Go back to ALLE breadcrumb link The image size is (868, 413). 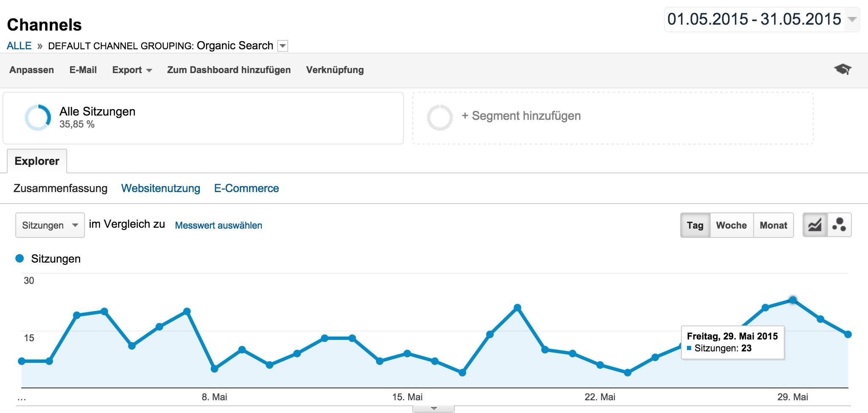coord(19,46)
